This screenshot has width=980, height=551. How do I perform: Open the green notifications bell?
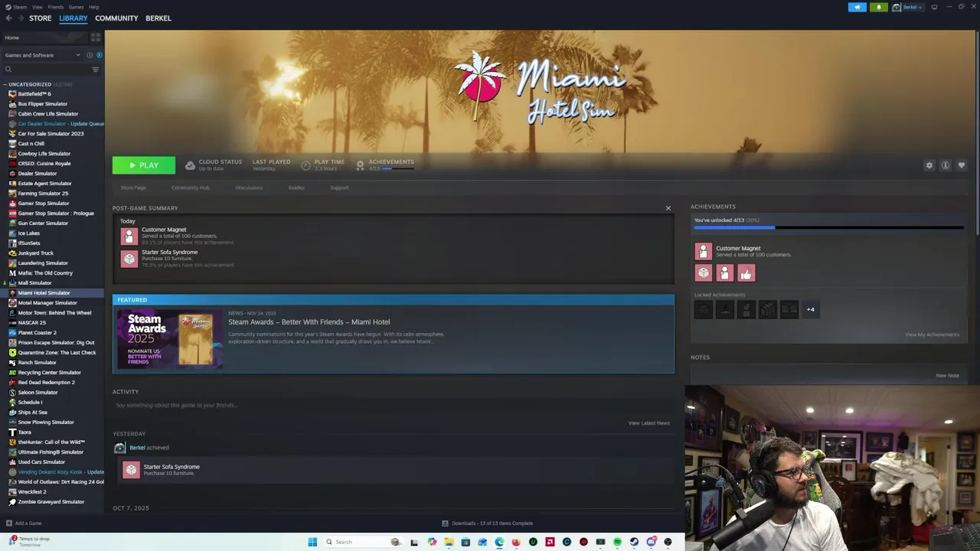(x=878, y=7)
